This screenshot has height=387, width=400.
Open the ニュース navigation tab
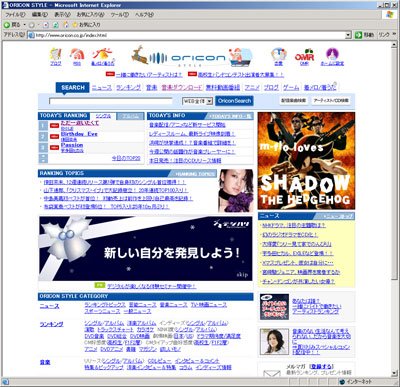[x=102, y=88]
